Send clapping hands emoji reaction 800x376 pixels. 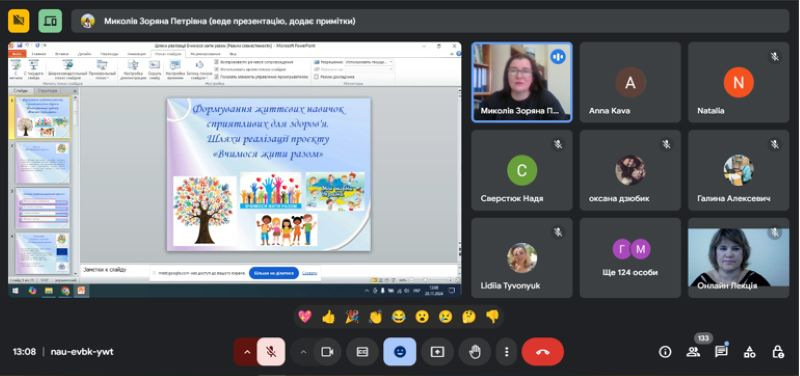[376, 317]
